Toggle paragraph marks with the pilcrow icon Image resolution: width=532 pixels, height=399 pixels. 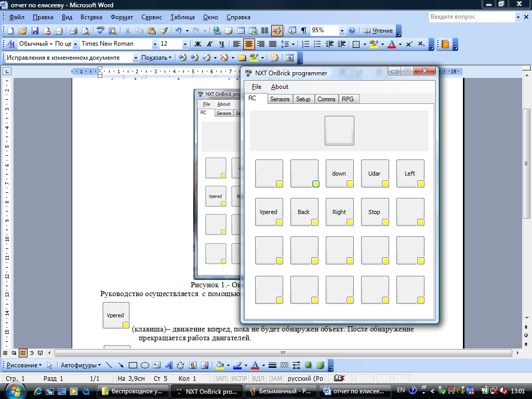pos(303,31)
